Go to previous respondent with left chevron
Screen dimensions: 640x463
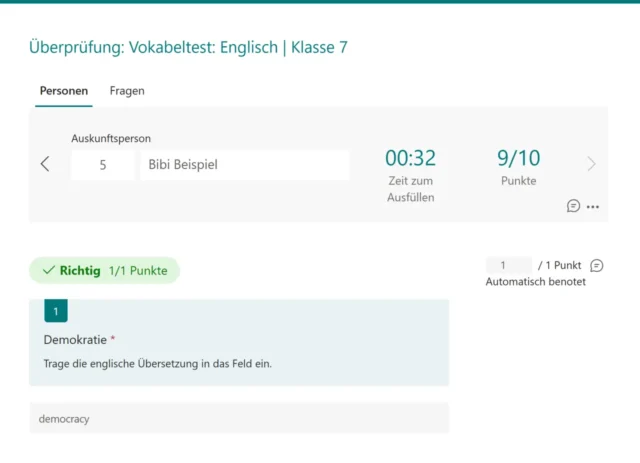tap(45, 164)
